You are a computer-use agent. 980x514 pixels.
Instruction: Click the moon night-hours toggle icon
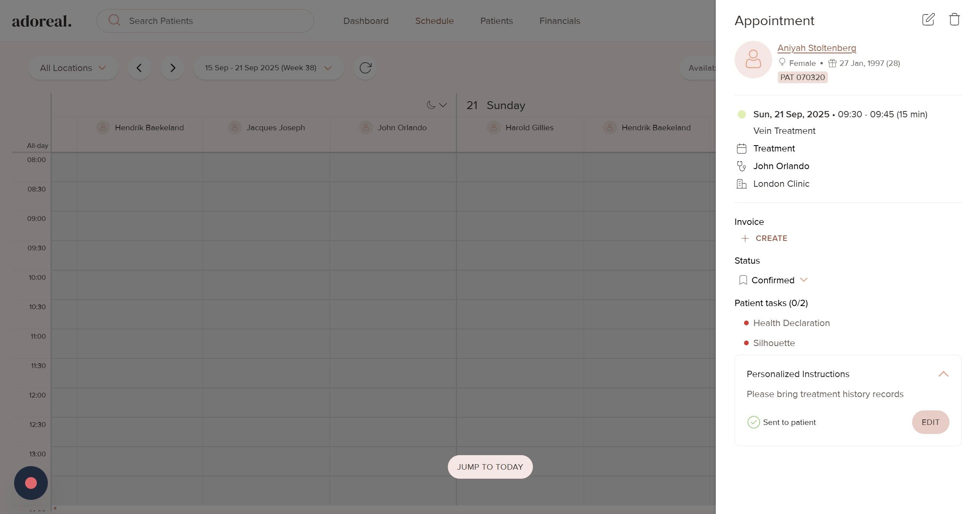click(x=431, y=105)
